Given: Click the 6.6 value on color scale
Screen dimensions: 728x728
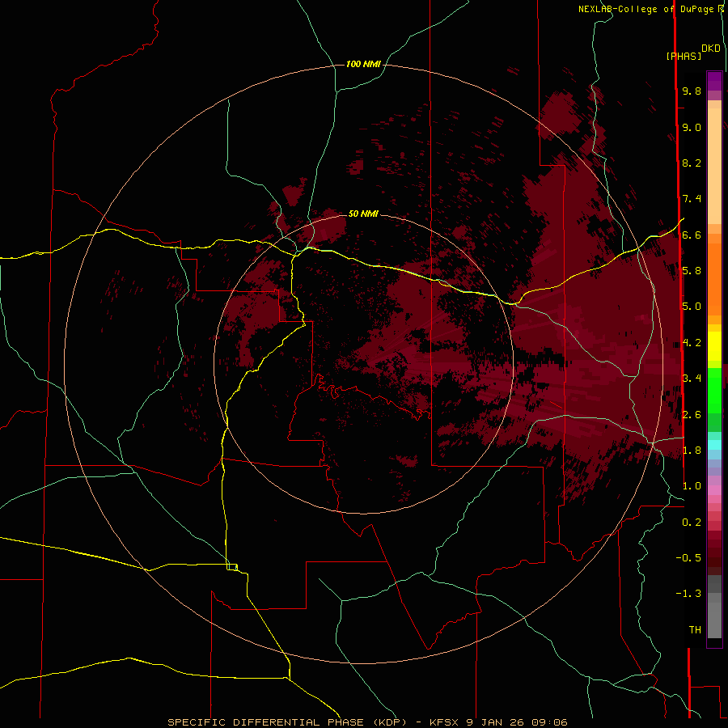Looking at the screenshot, I should click(x=692, y=235).
